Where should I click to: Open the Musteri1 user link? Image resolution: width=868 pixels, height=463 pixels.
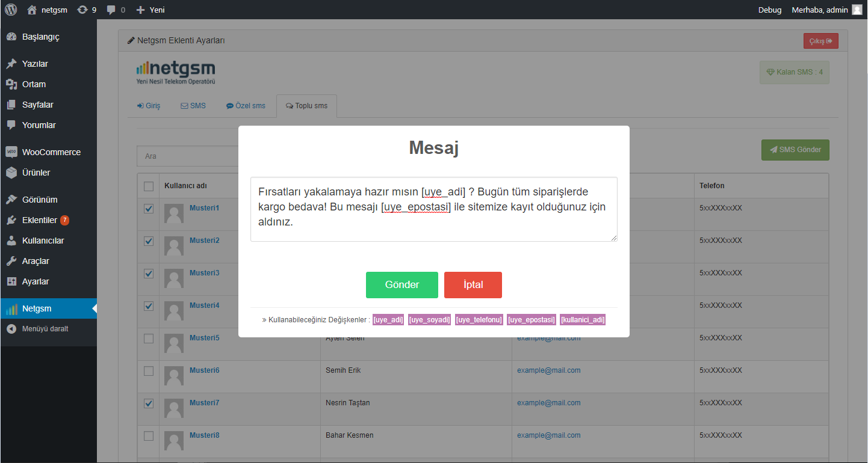click(x=205, y=208)
